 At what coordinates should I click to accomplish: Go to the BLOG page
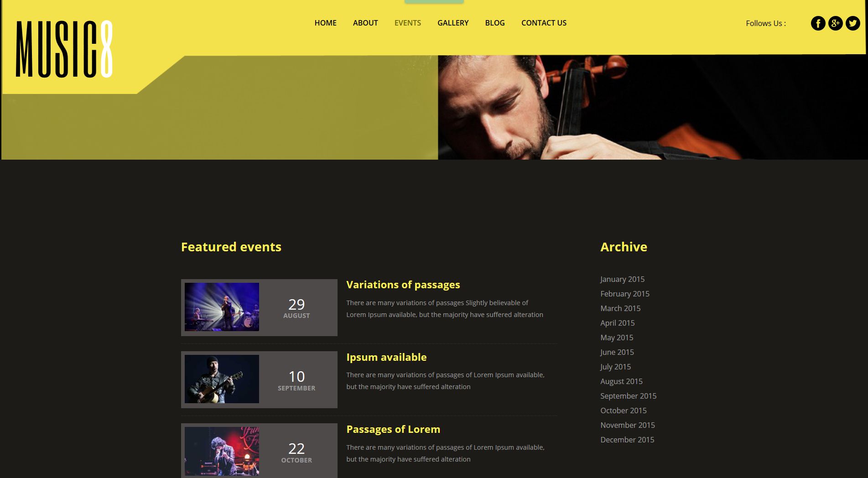[495, 23]
